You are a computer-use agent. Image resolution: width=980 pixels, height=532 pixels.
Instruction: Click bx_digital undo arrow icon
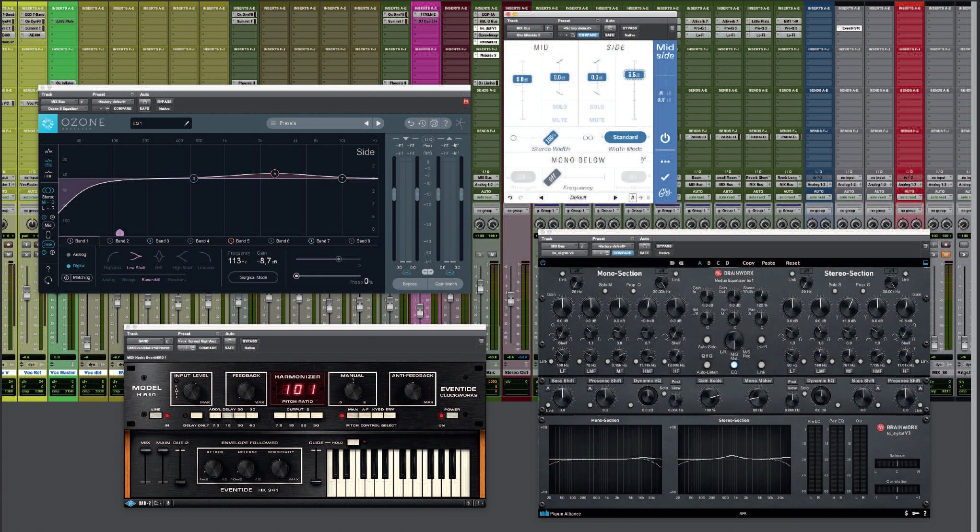(672, 263)
